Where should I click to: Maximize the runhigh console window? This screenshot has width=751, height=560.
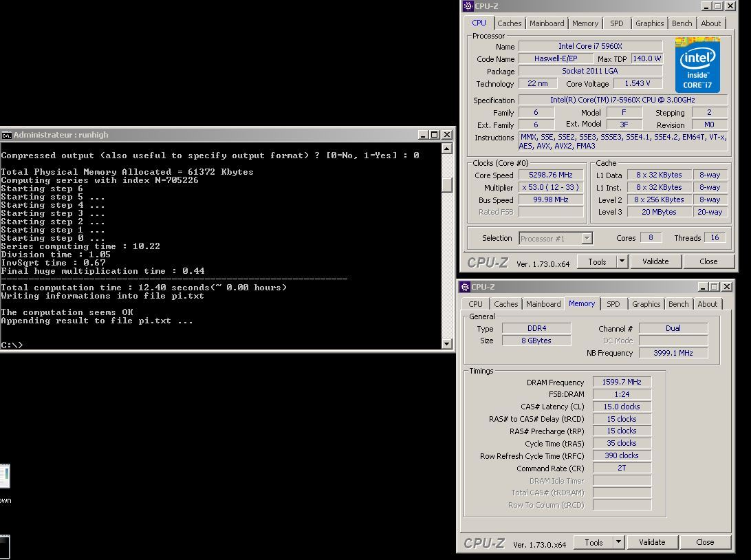click(x=435, y=135)
